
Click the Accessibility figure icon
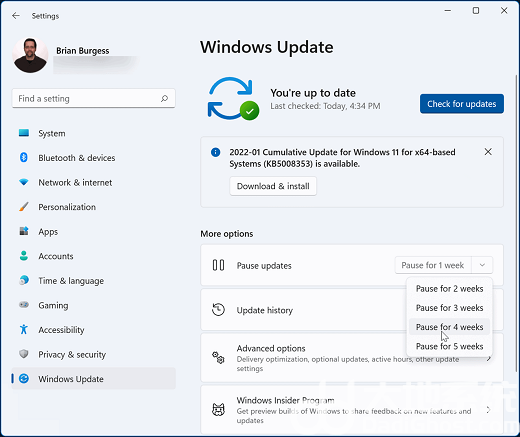(24, 329)
